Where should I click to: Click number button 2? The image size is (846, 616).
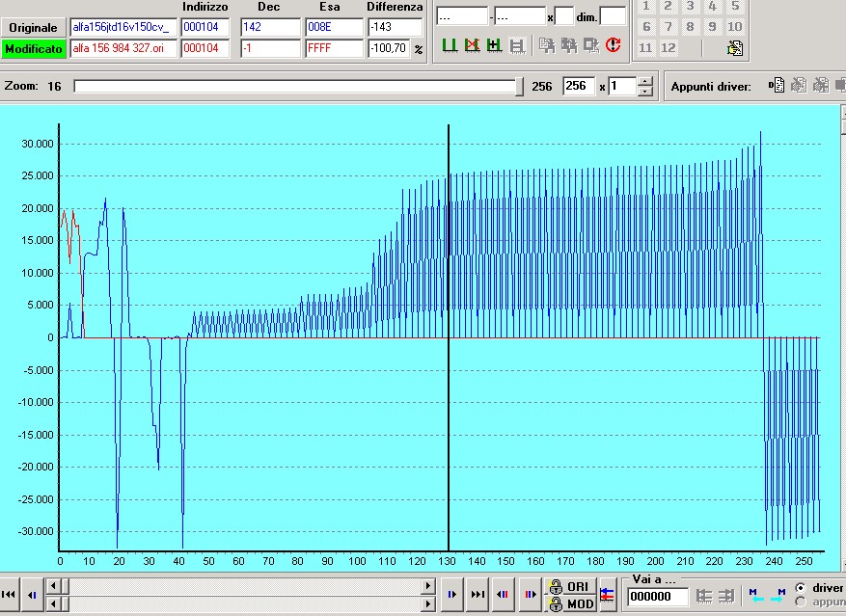(x=668, y=6)
